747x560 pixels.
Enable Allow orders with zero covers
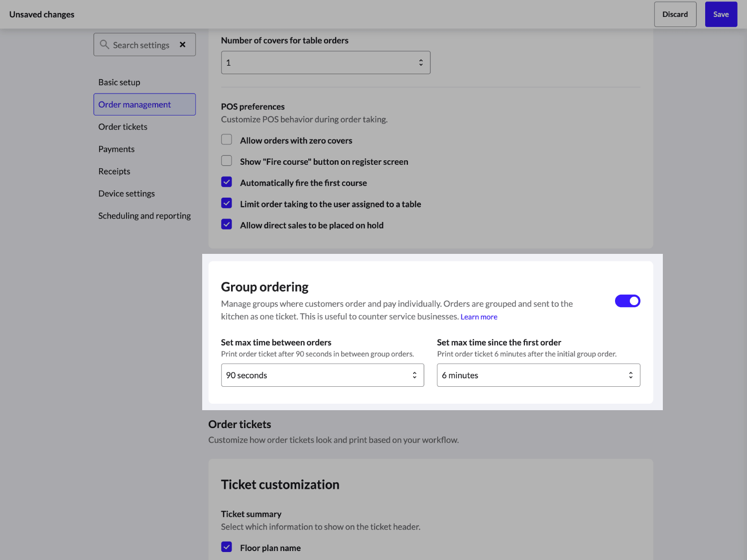(x=227, y=140)
